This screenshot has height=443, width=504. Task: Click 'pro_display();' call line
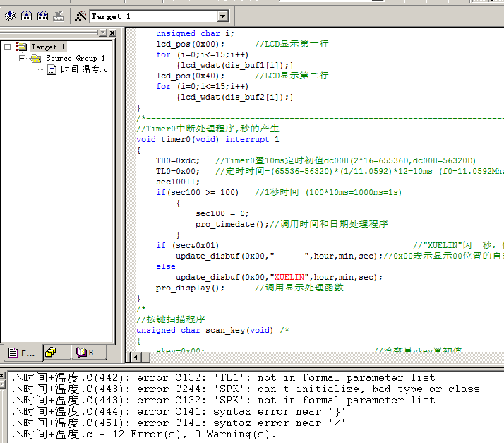tap(191, 288)
